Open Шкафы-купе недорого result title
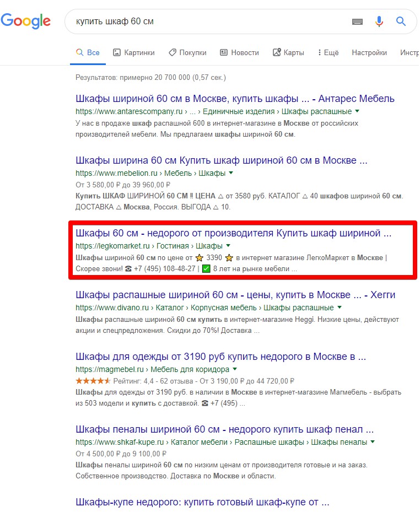420x512 pixels. [x=202, y=502]
